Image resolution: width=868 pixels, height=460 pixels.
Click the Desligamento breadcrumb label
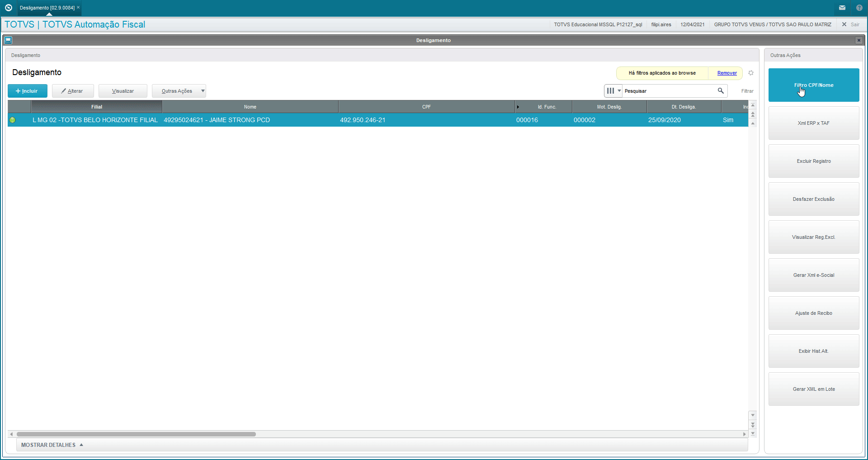pos(26,55)
